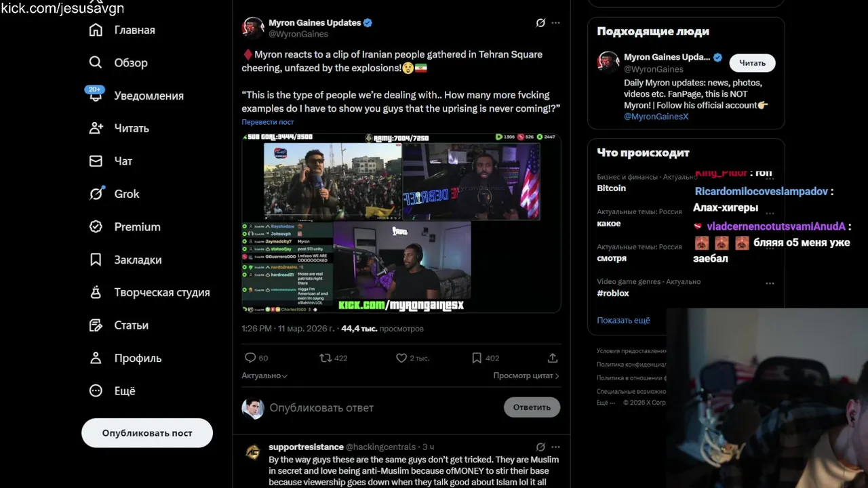Open more options on Myron Gaines post
Viewport: 868px width, 488px height.
556,23
